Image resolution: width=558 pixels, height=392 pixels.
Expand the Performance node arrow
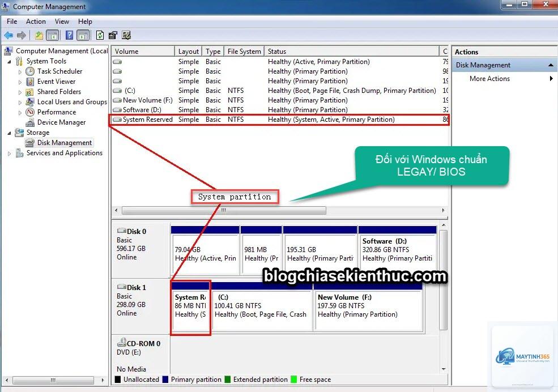pos(20,113)
